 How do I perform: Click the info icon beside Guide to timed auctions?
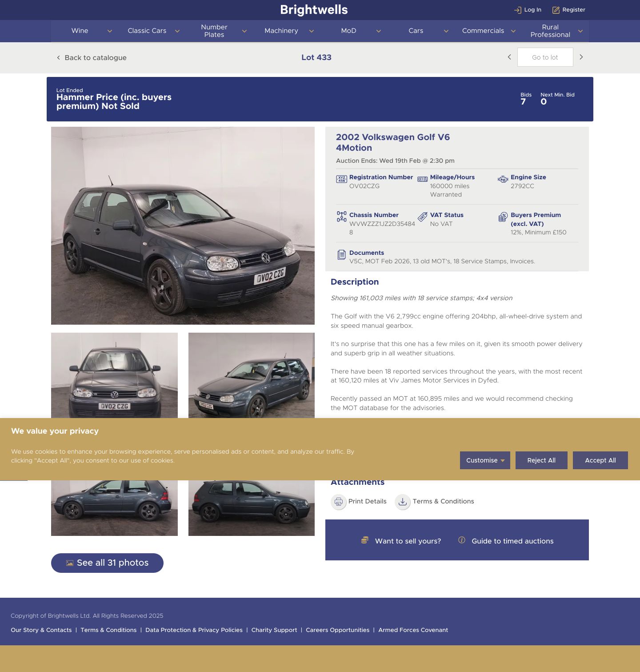click(462, 540)
